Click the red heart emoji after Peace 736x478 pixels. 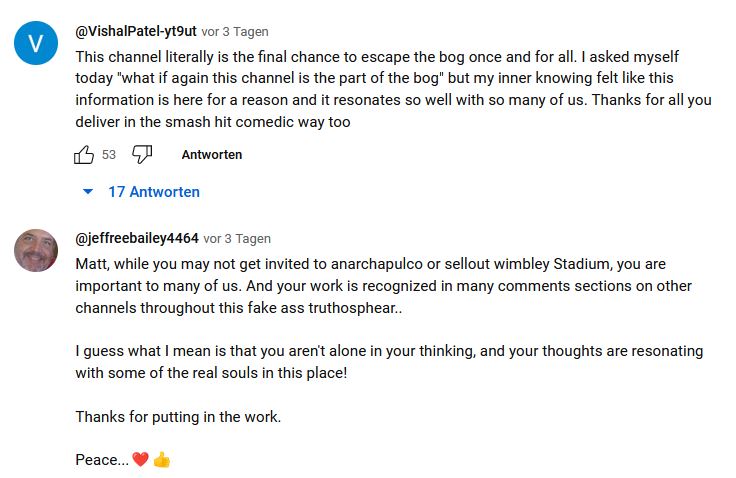coord(141,460)
